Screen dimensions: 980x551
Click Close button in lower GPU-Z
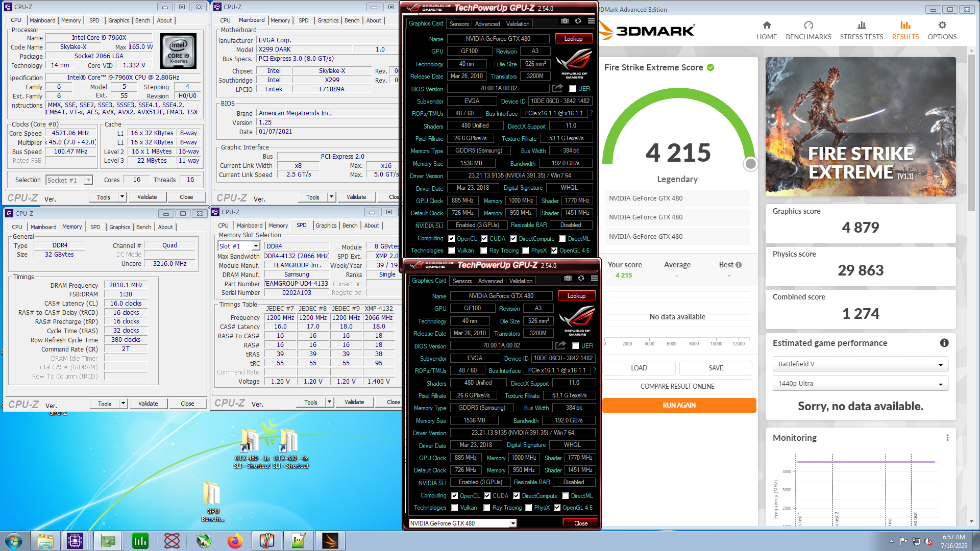point(581,523)
